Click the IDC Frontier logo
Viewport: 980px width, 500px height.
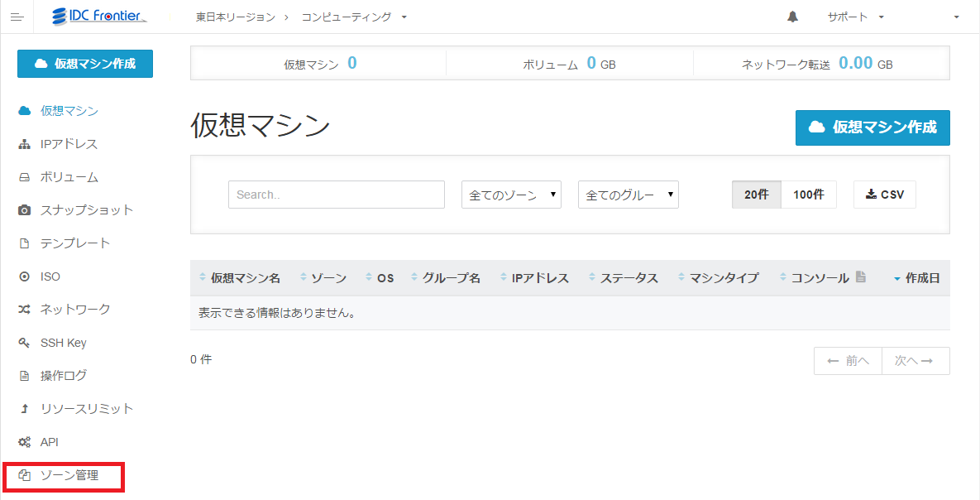(98, 17)
